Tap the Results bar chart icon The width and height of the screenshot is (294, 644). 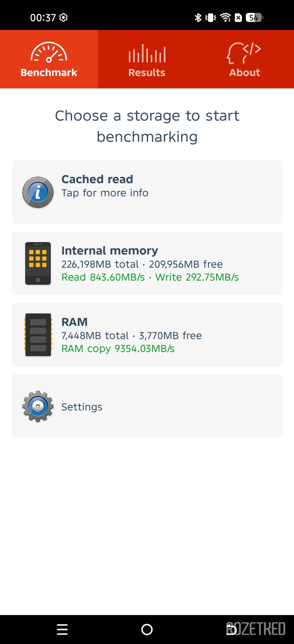[147, 54]
